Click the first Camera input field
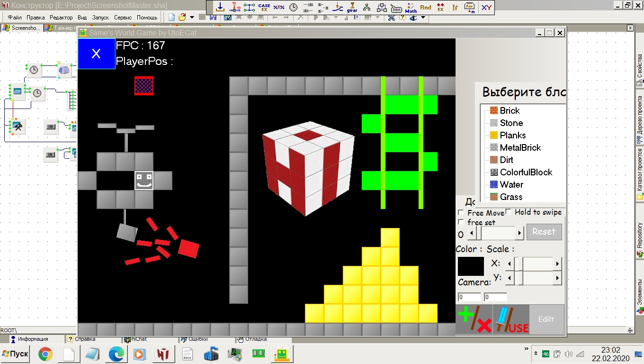Image resolution: width=644 pixels, height=364 pixels. pos(469,297)
